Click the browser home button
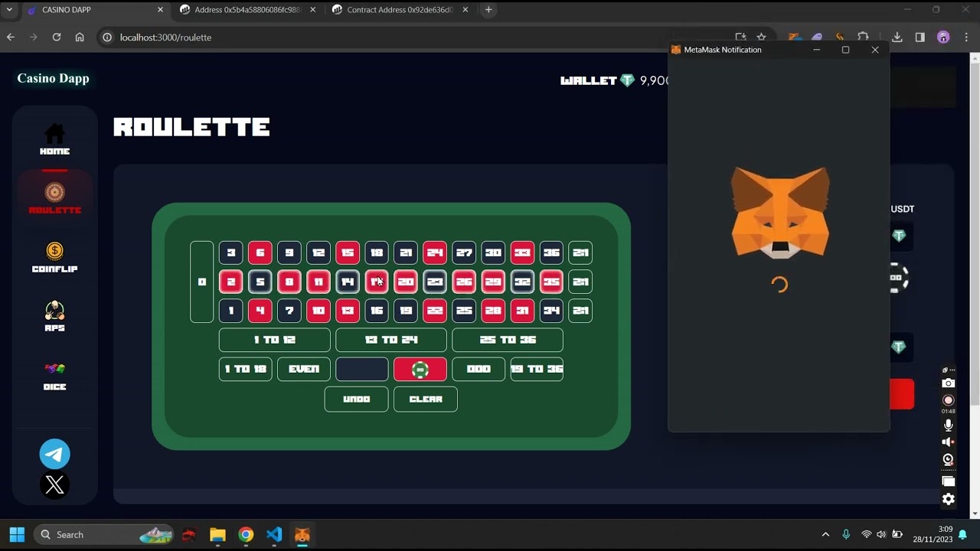Screen dimensions: 980x551 click(x=80, y=37)
